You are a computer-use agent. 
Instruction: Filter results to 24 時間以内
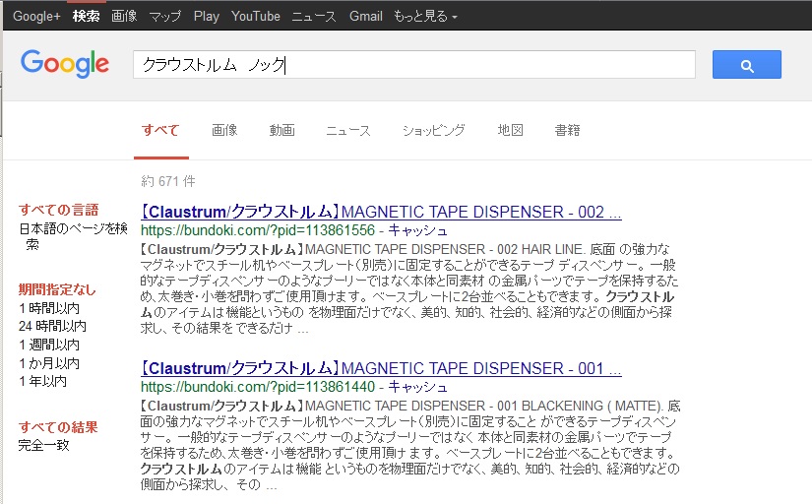(53, 327)
